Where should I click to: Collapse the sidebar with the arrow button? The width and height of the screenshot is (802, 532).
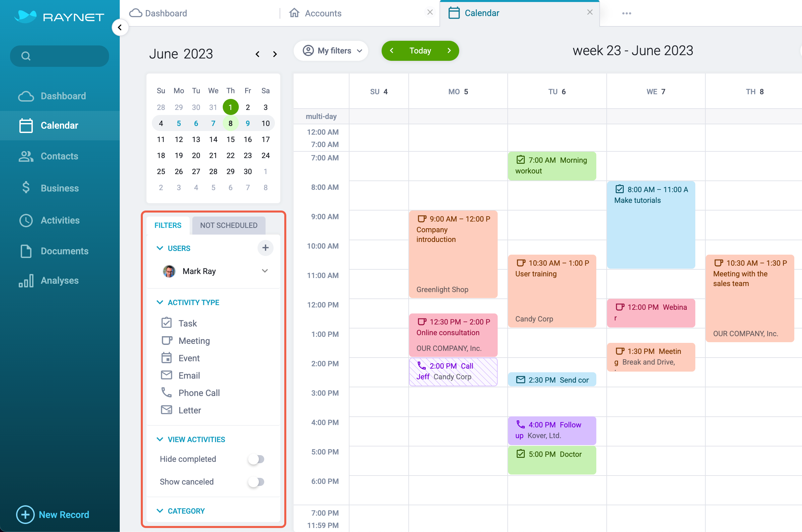[119, 27]
